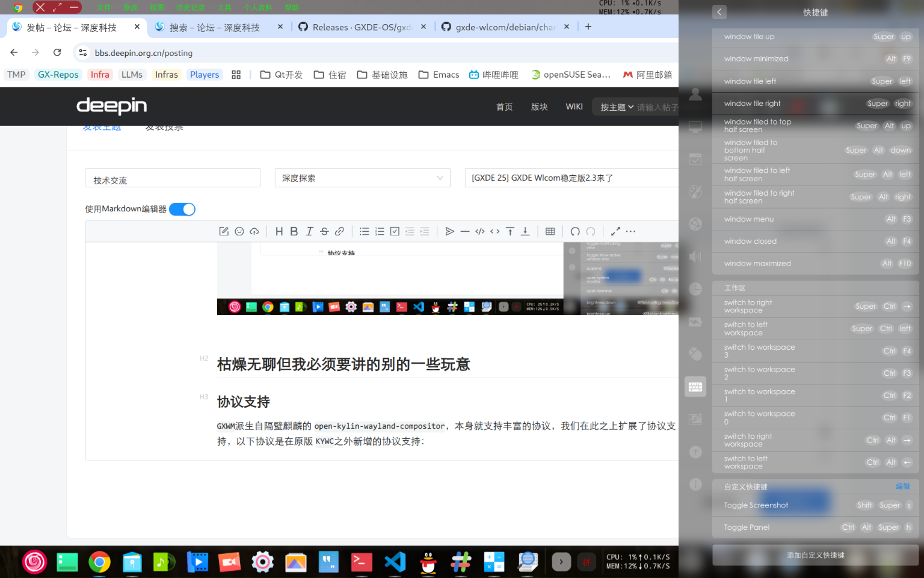Upload an image with the cloud icon

(x=254, y=231)
